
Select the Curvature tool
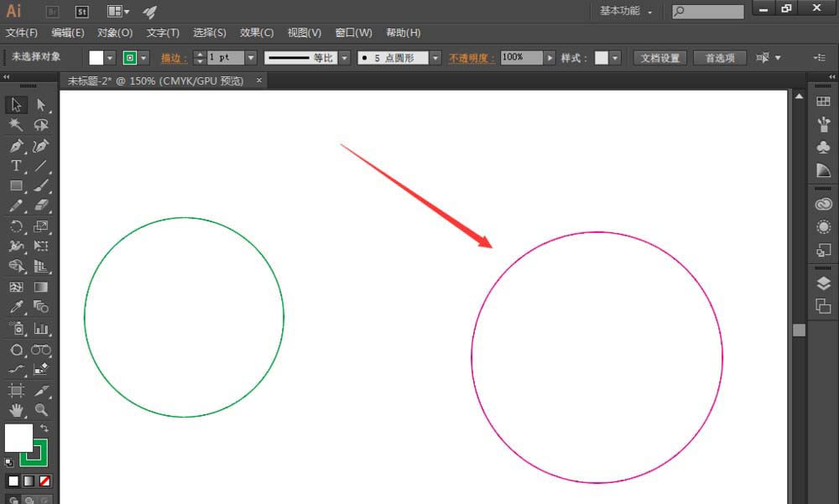pos(41,146)
